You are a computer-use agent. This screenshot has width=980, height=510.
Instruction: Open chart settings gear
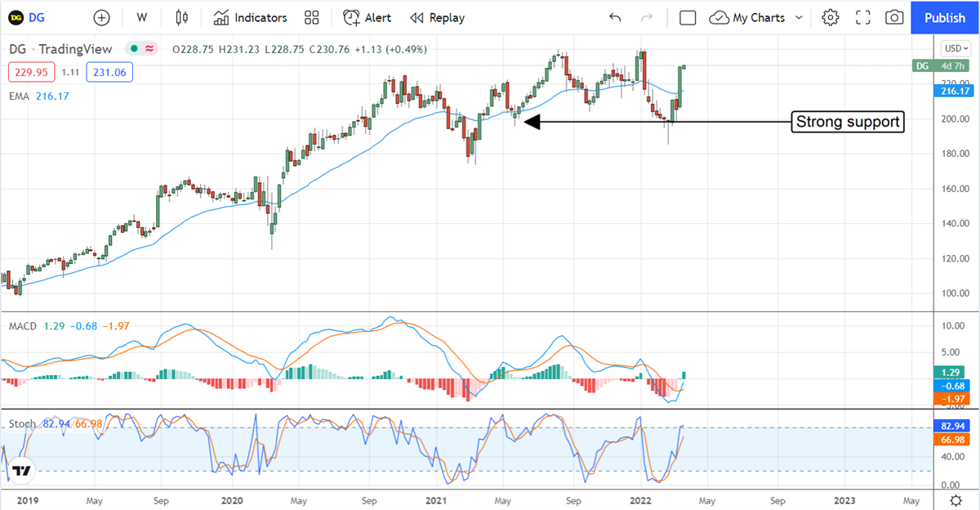click(x=831, y=17)
